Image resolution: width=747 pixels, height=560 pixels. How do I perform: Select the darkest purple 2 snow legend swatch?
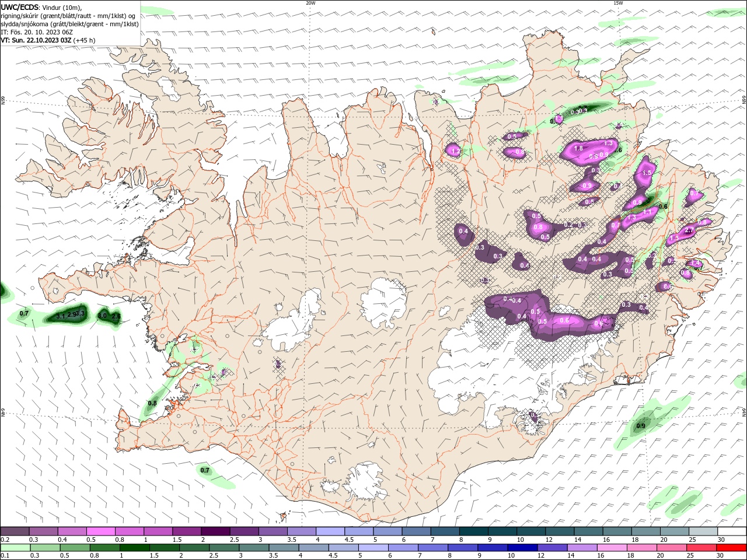215,531
